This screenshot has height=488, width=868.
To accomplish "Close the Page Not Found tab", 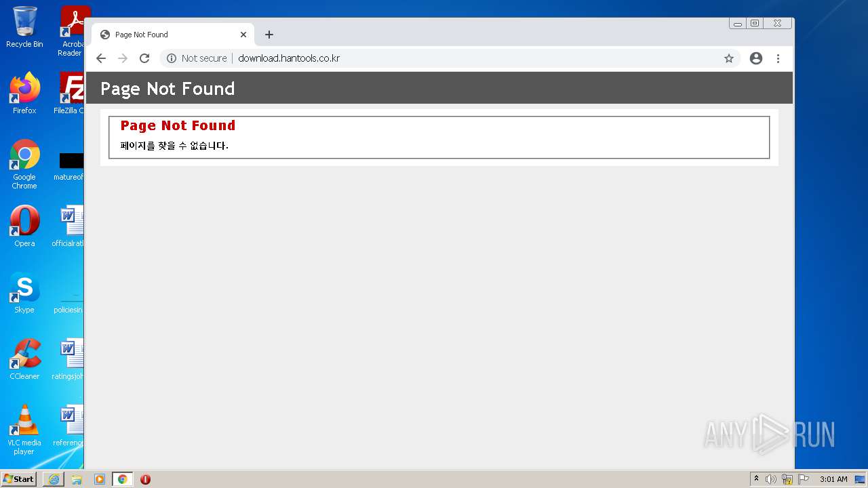I will [243, 35].
